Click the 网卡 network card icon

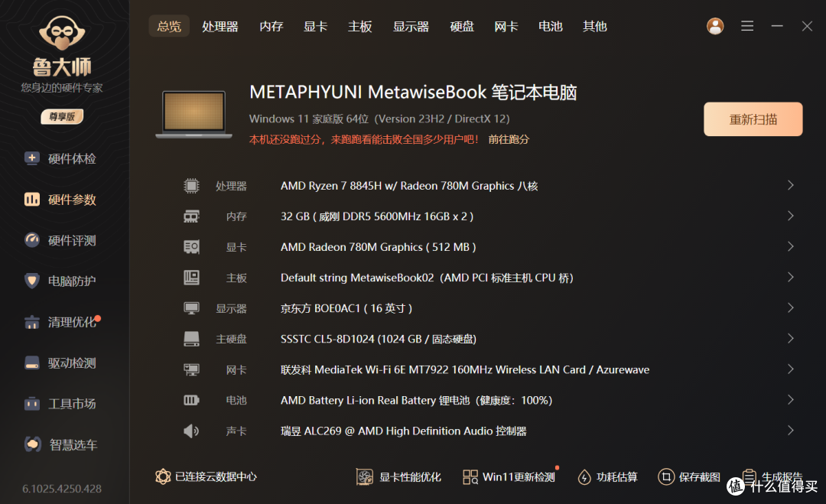[x=191, y=369]
